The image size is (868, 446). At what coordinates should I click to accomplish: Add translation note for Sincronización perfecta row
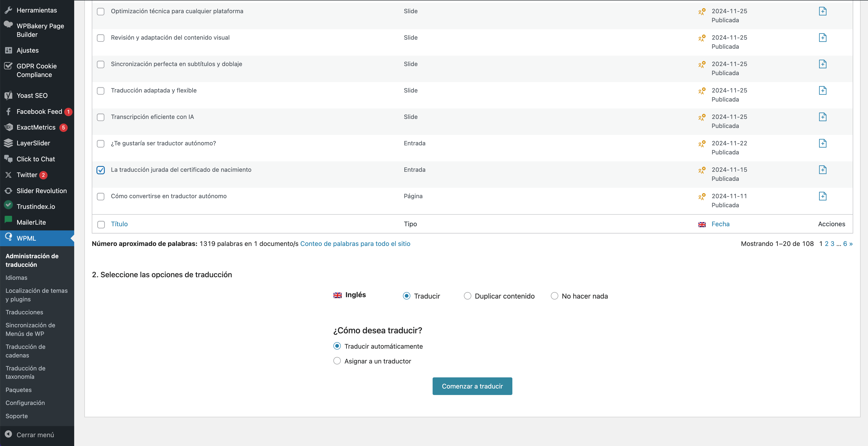point(823,64)
